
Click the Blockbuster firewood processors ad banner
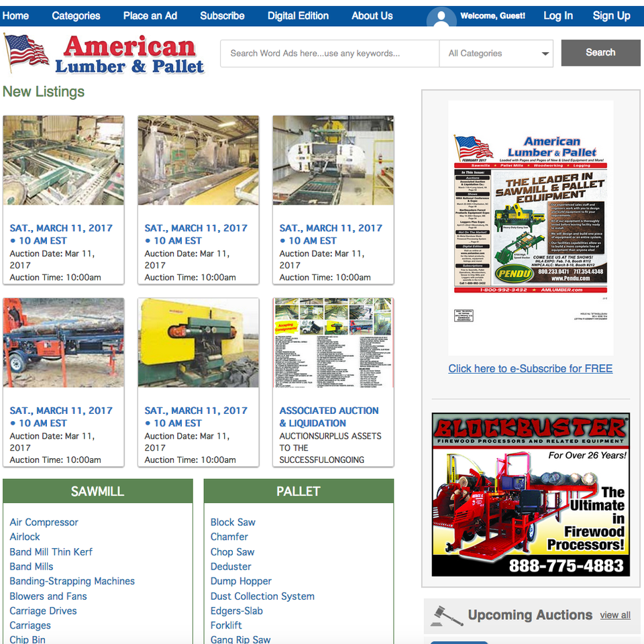(531, 494)
